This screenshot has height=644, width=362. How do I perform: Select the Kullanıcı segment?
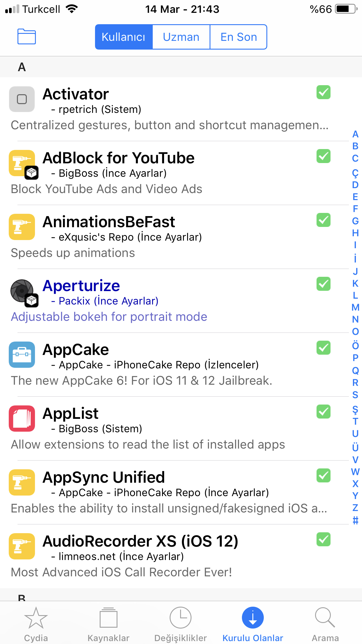pyautogui.click(x=124, y=37)
